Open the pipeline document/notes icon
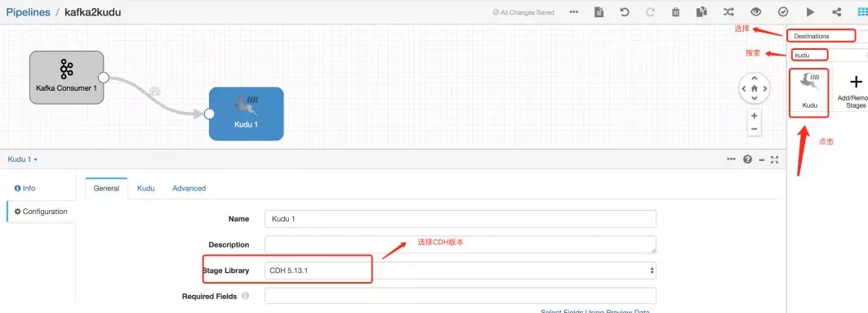Image resolution: width=868 pixels, height=313 pixels. (x=599, y=11)
